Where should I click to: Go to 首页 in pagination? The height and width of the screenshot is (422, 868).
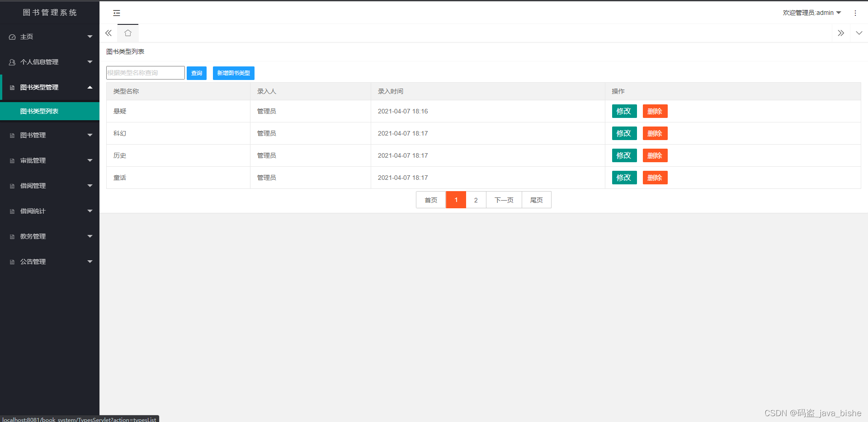[431, 200]
